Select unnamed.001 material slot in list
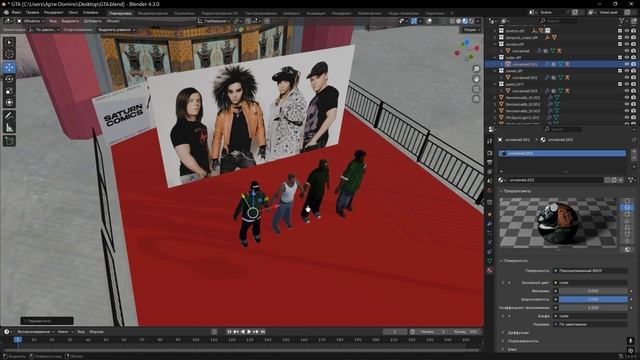640x360 pixels. pos(562,153)
